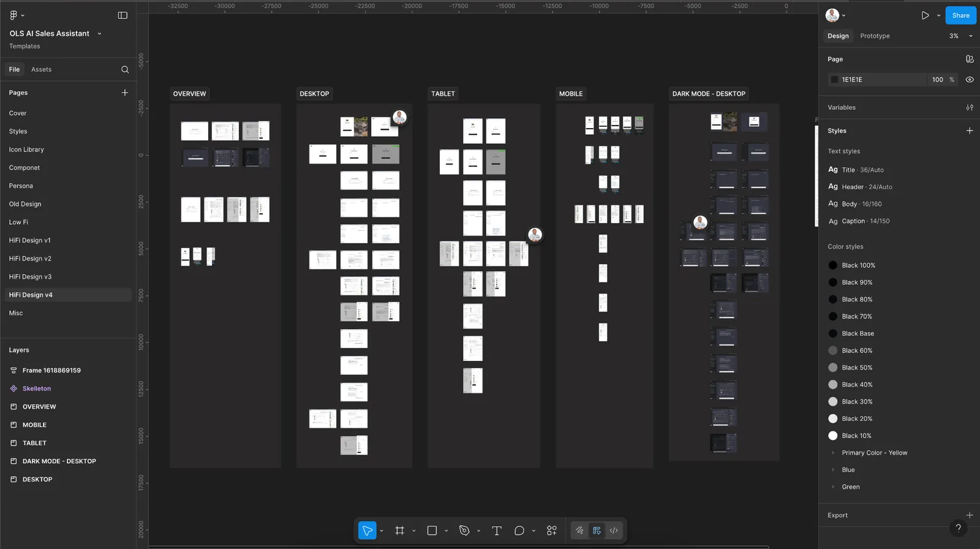Select the Comment tool
Screen dimensions: 980x549
pos(519,531)
